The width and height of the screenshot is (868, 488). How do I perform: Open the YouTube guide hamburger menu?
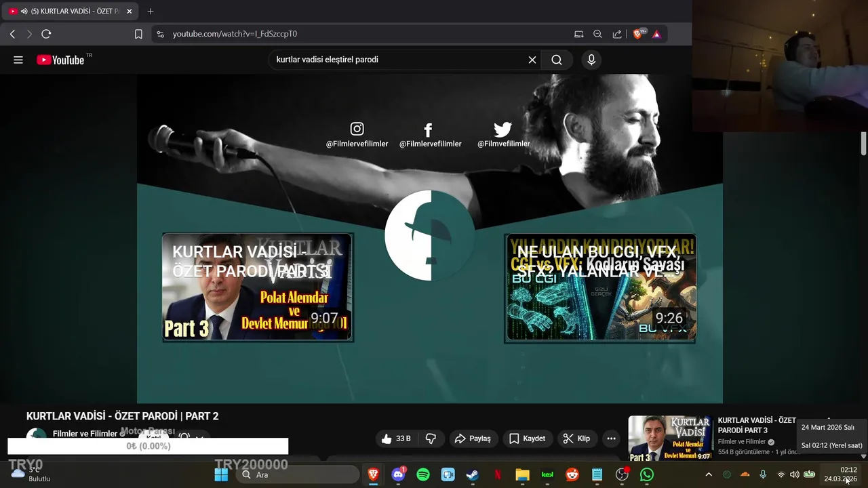pos(18,60)
